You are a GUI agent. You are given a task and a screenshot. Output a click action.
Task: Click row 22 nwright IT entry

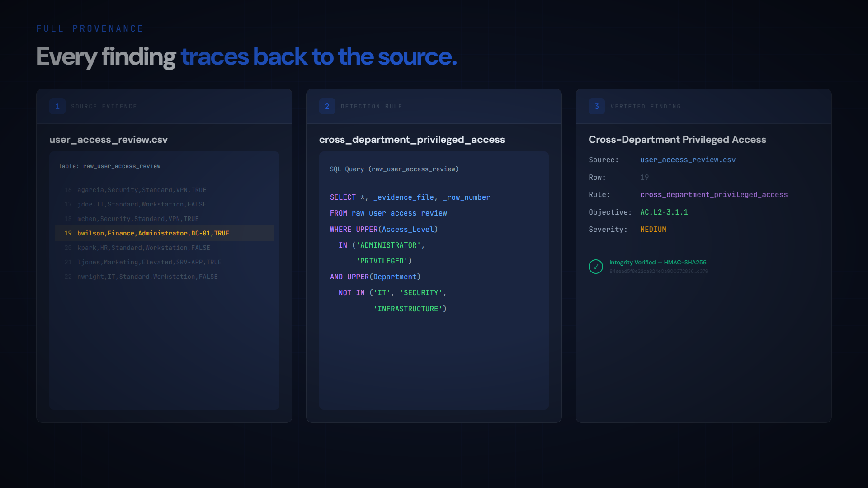click(147, 277)
